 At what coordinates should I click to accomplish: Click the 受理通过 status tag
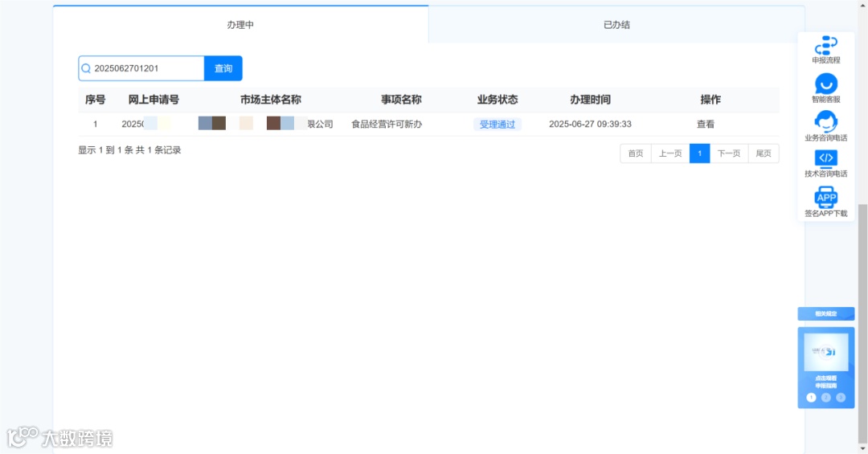coord(497,124)
